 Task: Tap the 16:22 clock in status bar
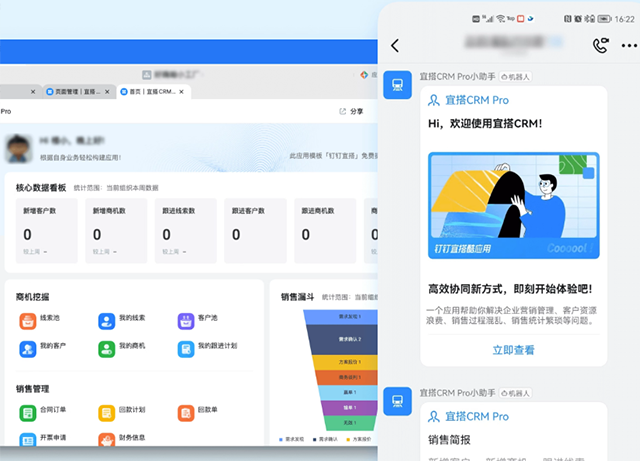pos(625,19)
